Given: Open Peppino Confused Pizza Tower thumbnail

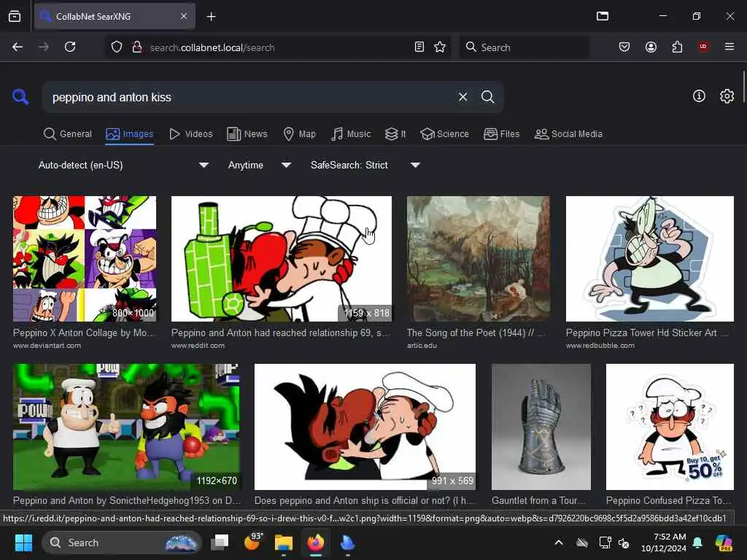Looking at the screenshot, I should (670, 427).
